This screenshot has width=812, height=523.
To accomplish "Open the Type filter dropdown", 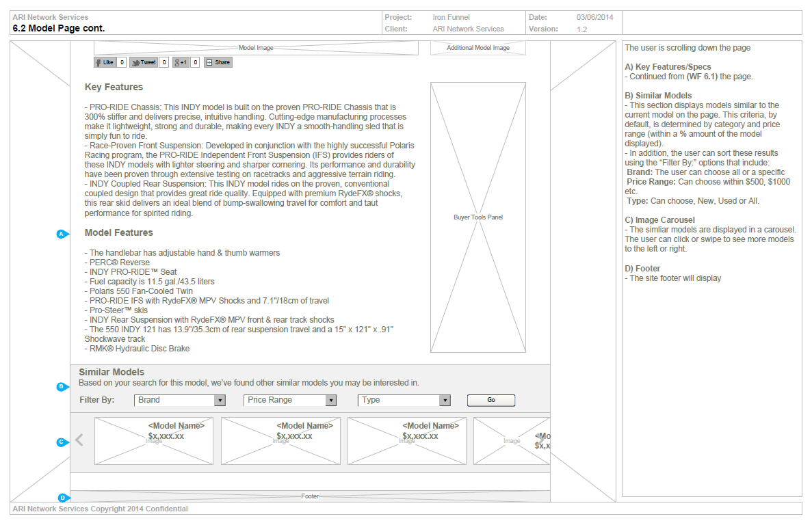I will 404,401.
